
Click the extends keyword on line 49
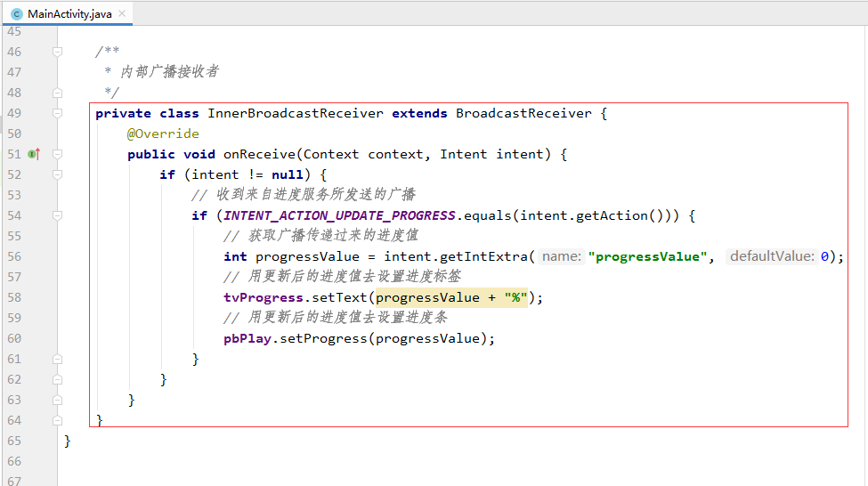pos(419,113)
